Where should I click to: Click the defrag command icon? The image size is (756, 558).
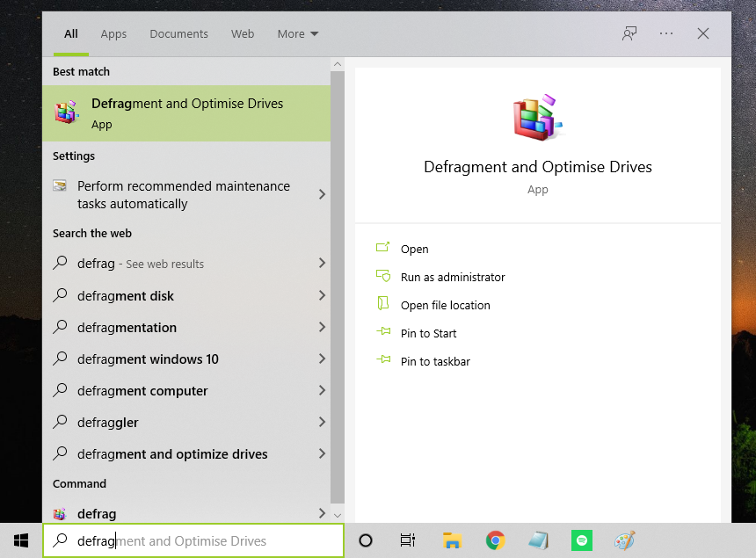click(59, 514)
